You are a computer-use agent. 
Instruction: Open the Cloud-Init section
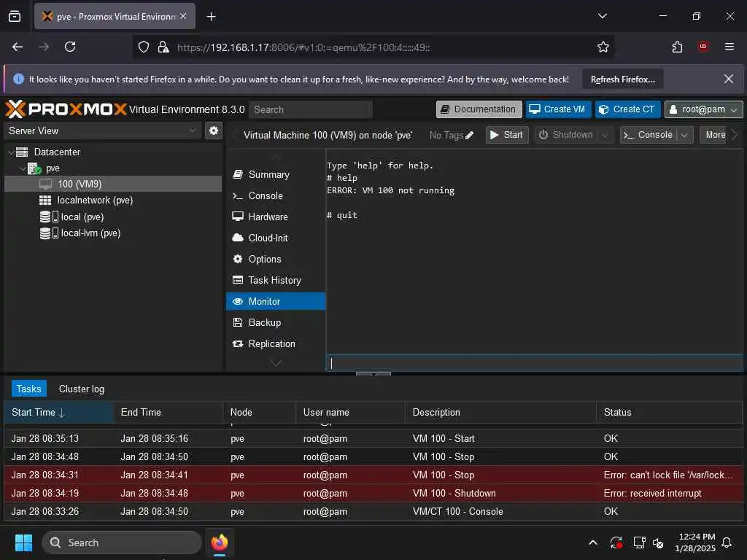point(276,238)
